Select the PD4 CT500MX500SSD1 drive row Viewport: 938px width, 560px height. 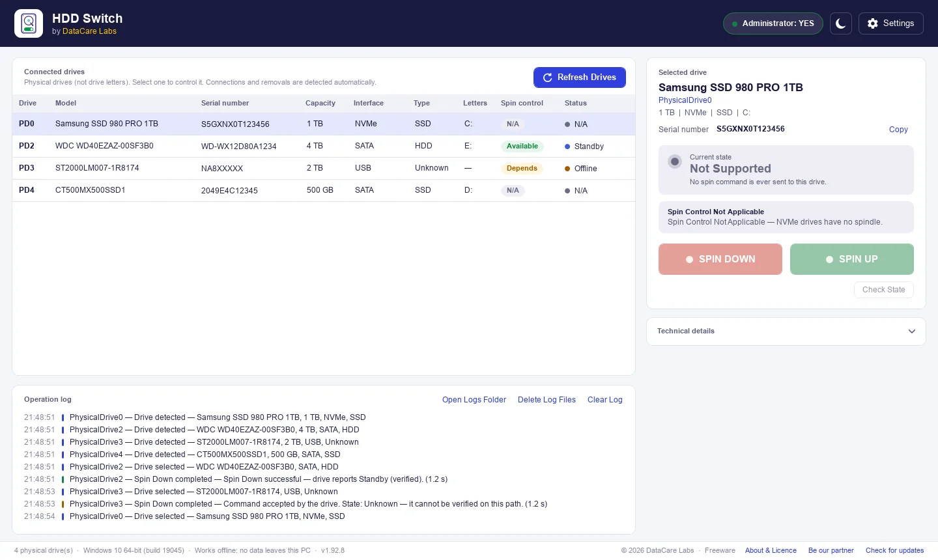point(324,190)
